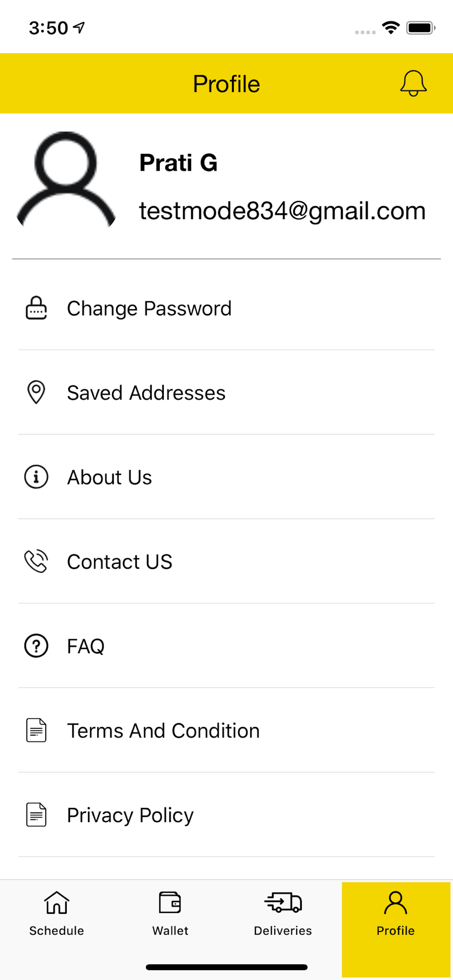Viewport: 453px width, 980px height.
Task: Open Privacy Policy
Action: (226, 815)
